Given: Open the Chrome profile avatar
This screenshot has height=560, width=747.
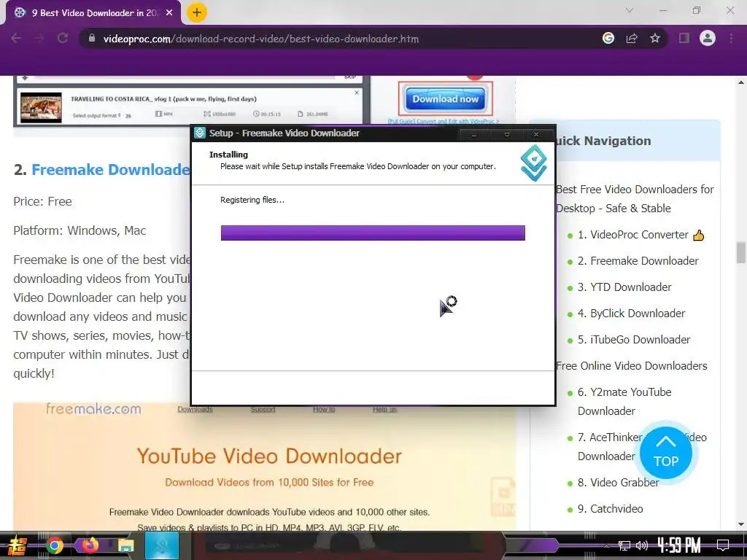Looking at the screenshot, I should tap(708, 38).
